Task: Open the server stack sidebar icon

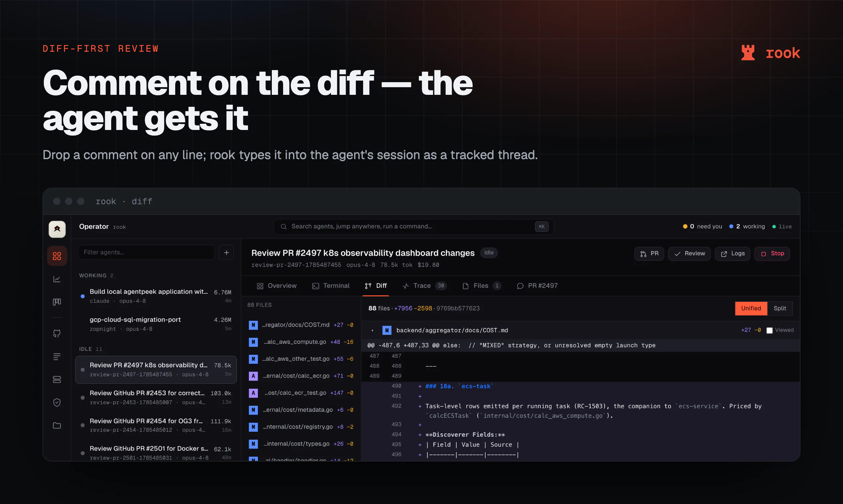Action: click(x=57, y=379)
